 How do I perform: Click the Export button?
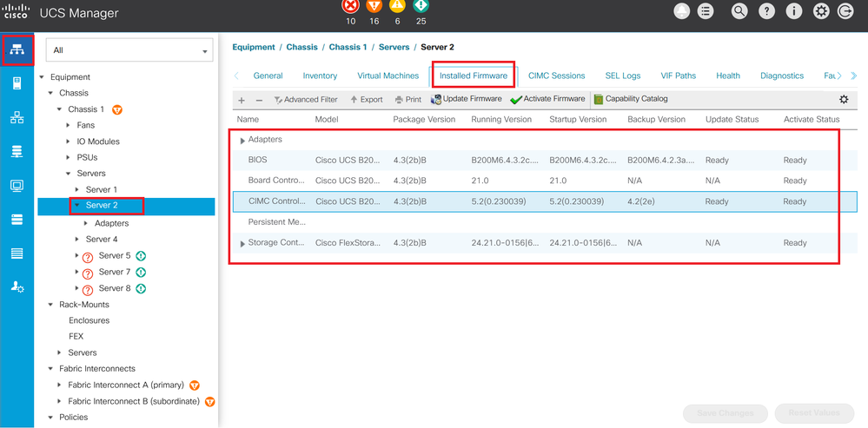coord(367,100)
